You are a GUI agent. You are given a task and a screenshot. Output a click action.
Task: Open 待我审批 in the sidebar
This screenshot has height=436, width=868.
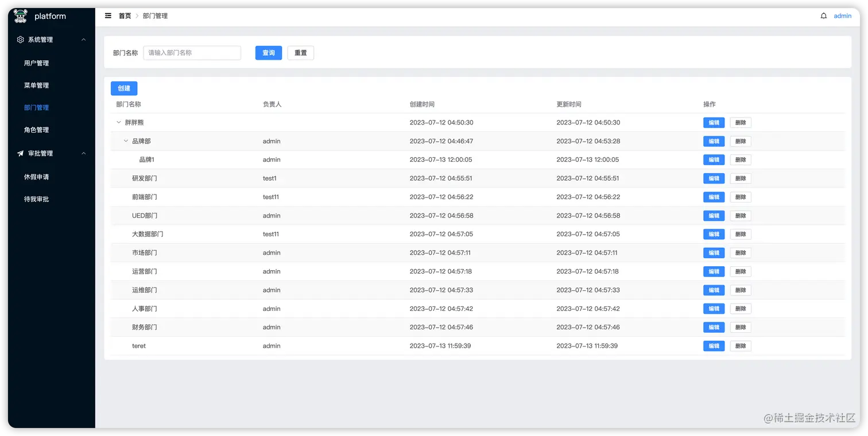tap(37, 199)
